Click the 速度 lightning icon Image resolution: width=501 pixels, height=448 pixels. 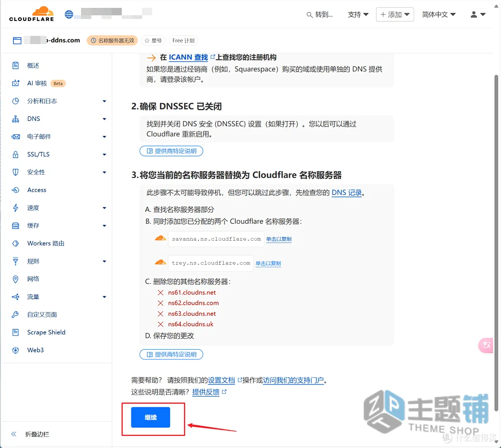15,208
